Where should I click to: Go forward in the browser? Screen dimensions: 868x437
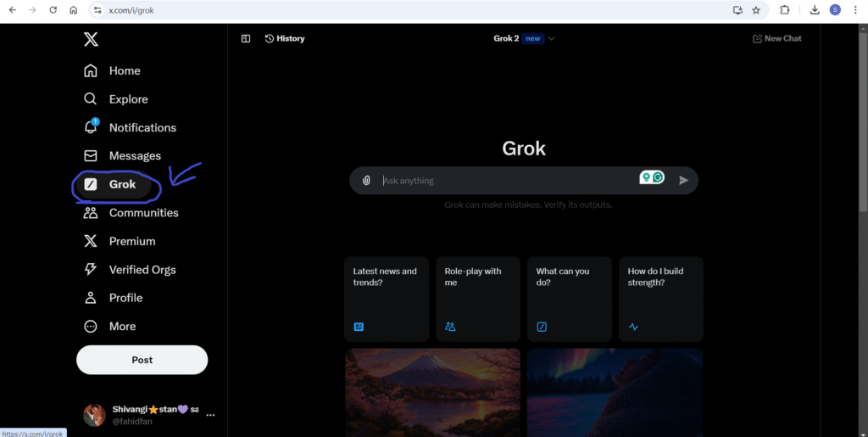(33, 10)
